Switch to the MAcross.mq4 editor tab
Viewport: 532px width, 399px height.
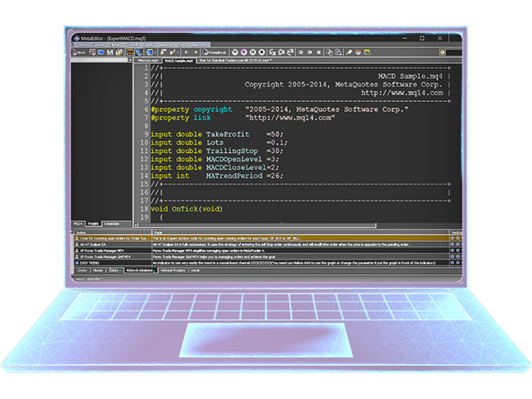(148, 61)
